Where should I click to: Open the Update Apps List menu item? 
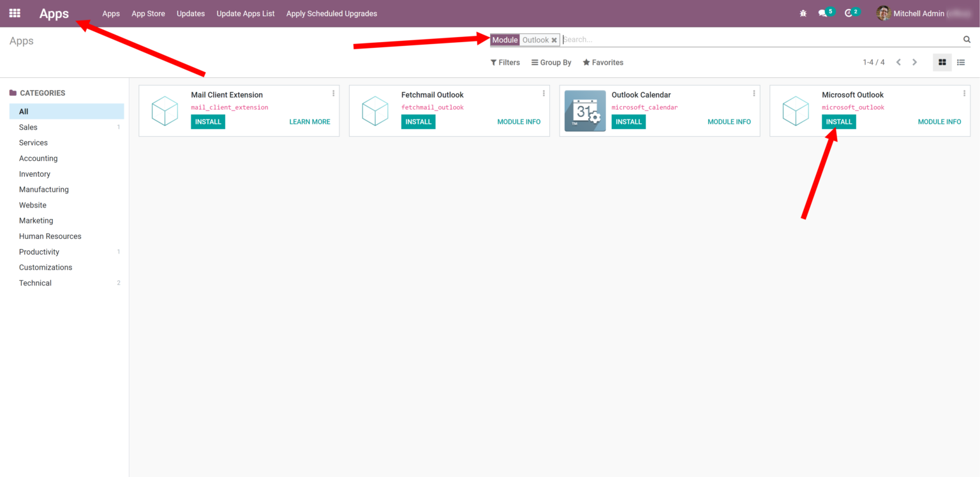[246, 13]
